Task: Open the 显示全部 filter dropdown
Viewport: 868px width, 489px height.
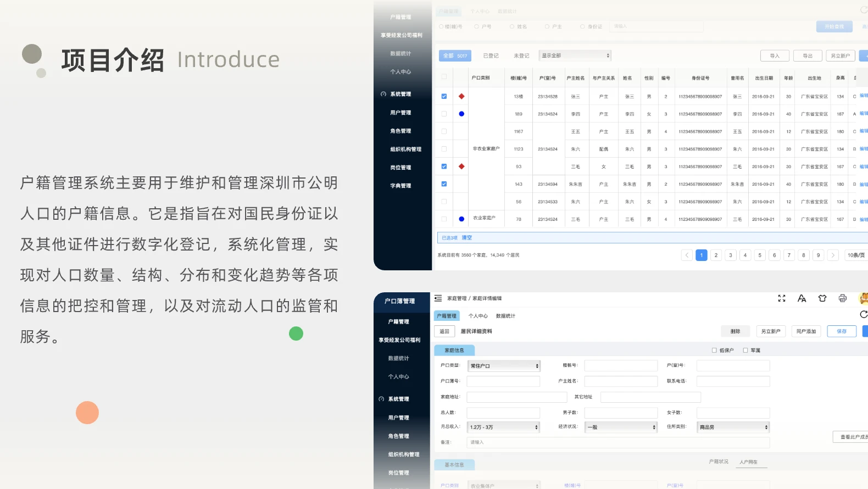Action: point(575,55)
